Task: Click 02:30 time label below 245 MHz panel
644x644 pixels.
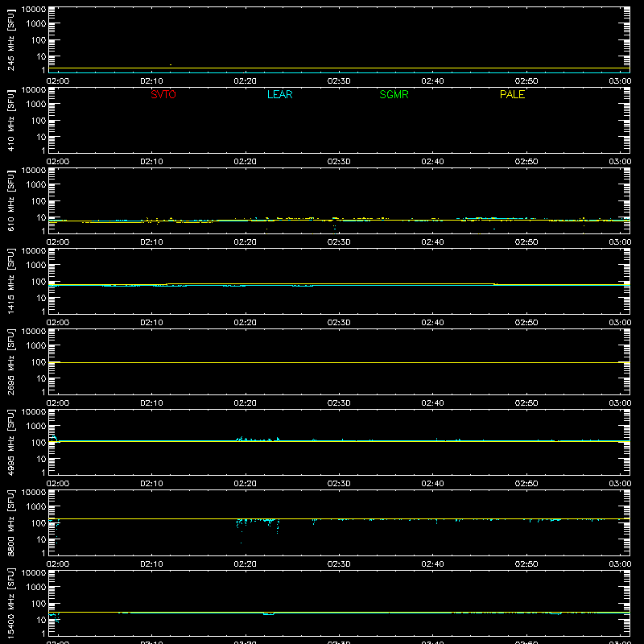Action: 339,81
